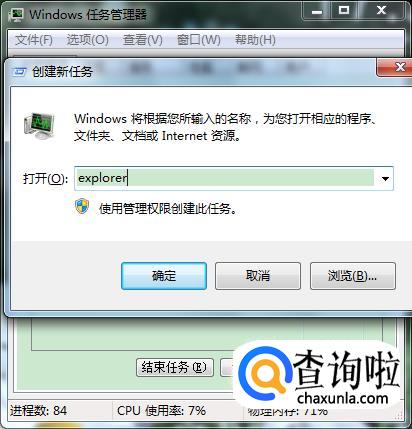The image size is (412, 429).
Task: Open the 窗口(W) menu
Action: point(199,40)
